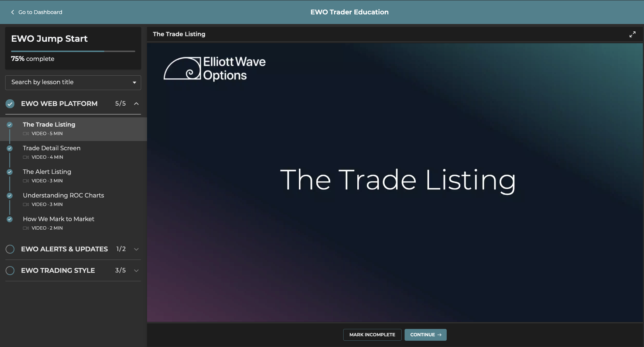Viewport: 644px width, 347px height.
Task: Click the video icon under The Alert Listing
Action: (x=26, y=181)
